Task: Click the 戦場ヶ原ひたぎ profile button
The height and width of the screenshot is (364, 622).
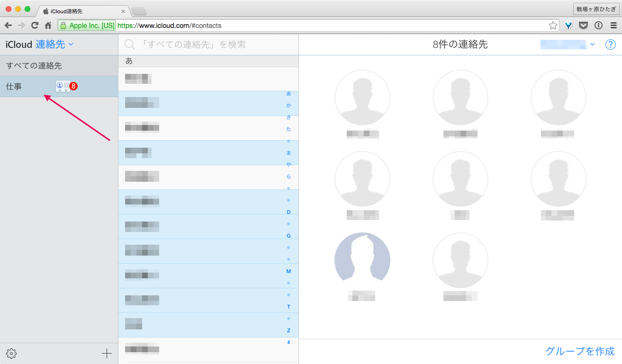Action: point(596,9)
